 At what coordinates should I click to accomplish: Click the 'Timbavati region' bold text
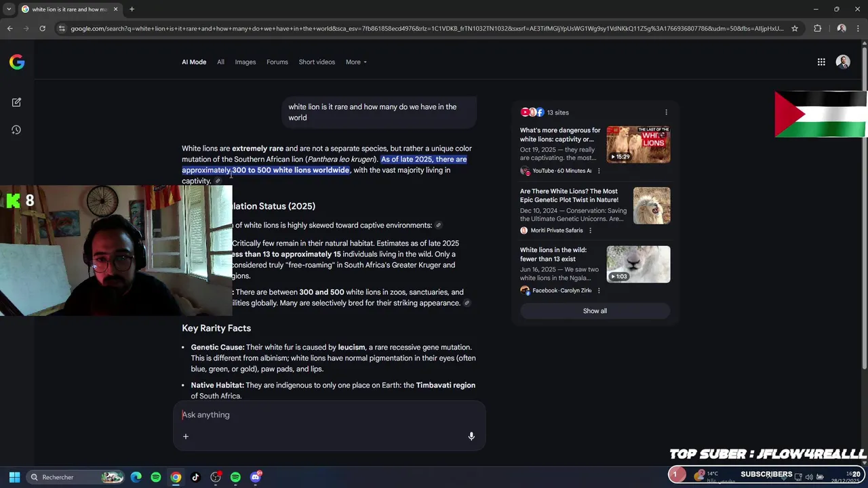(x=446, y=386)
